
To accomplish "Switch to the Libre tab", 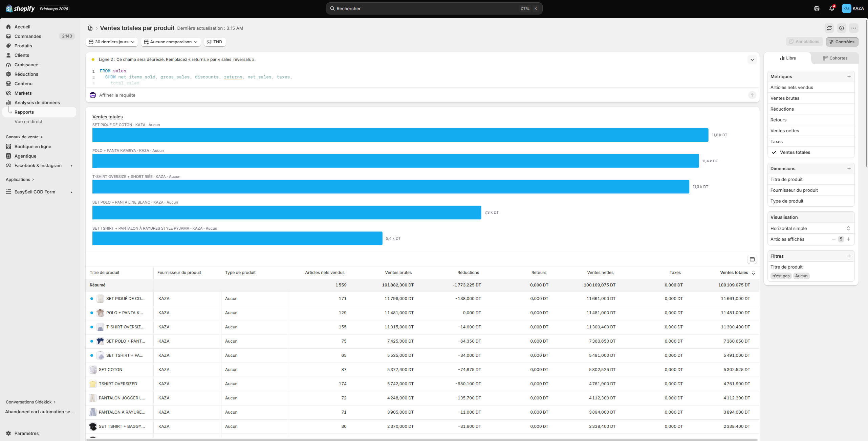I will (x=788, y=58).
